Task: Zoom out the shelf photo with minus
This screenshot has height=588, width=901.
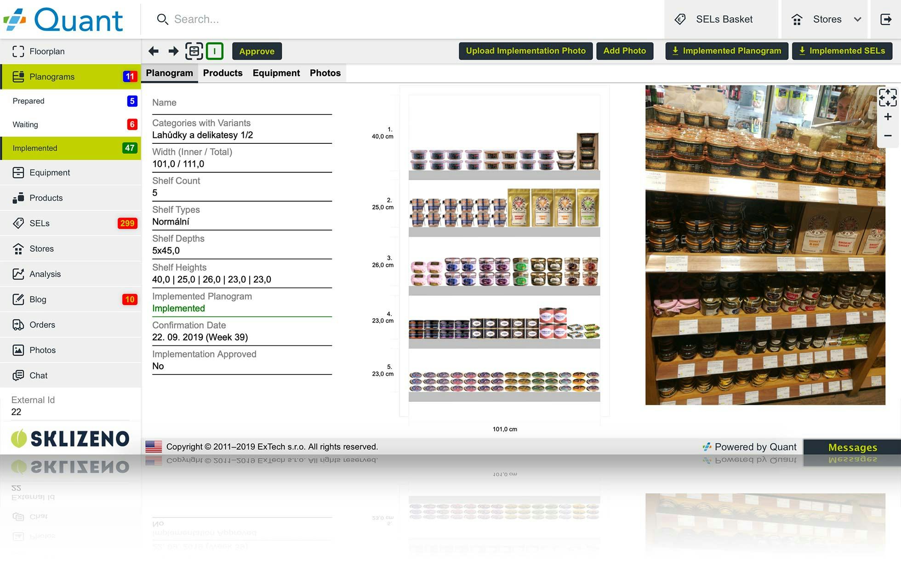Action: click(x=888, y=136)
